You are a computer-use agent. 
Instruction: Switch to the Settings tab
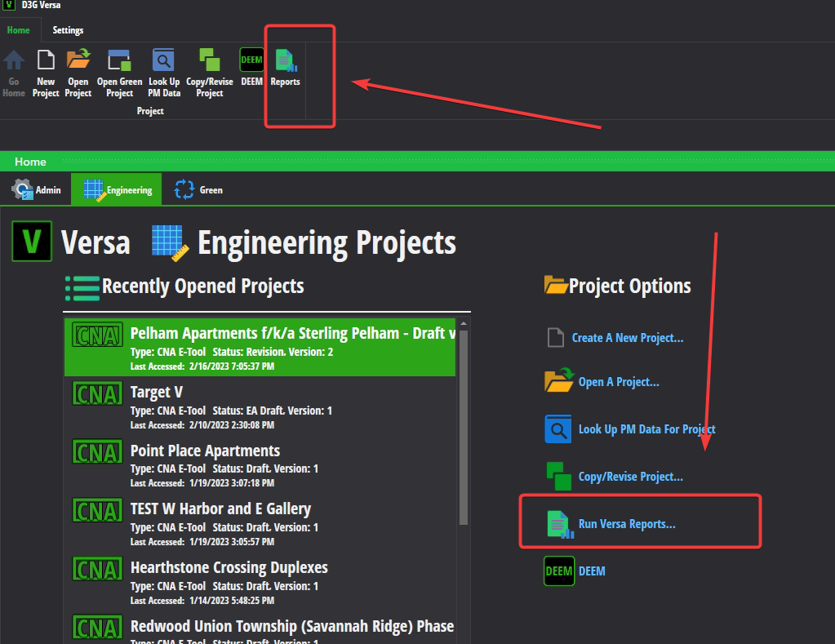click(68, 30)
